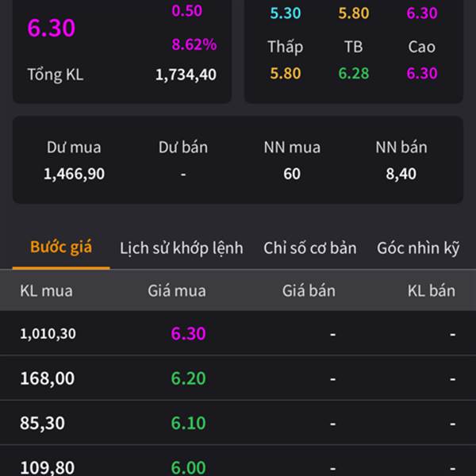Click the 109,80 buy volume cell
476x476 pixels.
pyautogui.click(x=48, y=467)
